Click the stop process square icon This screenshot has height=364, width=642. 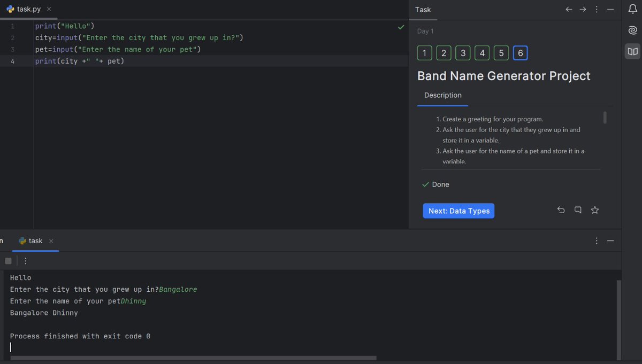(8, 261)
